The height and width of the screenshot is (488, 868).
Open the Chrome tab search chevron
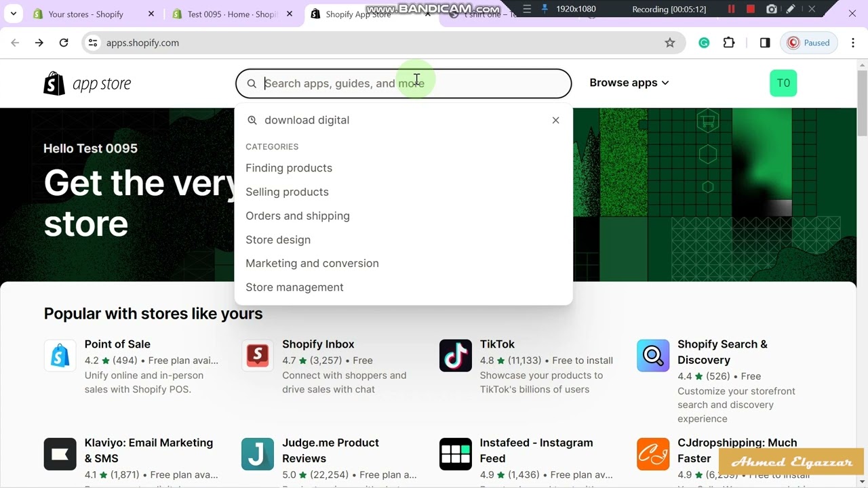click(13, 14)
